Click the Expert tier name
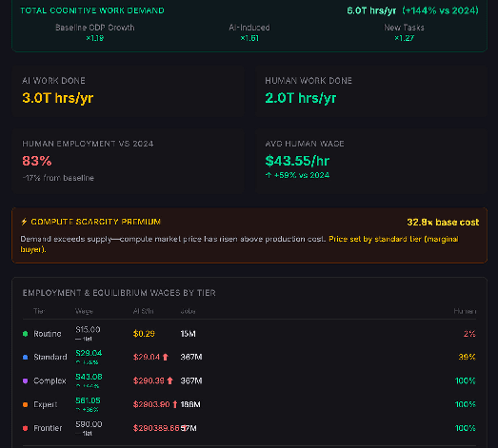 [x=46, y=404]
